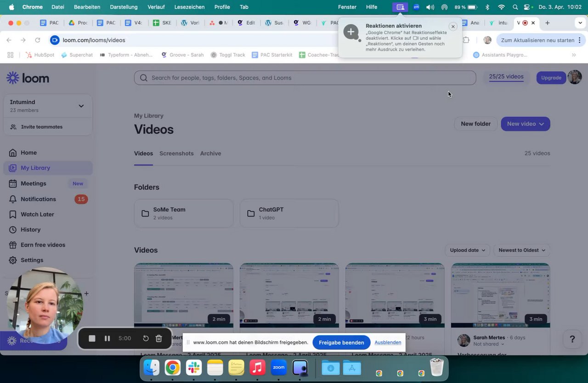
Task: Stop the Loom recording
Action: click(x=92, y=338)
